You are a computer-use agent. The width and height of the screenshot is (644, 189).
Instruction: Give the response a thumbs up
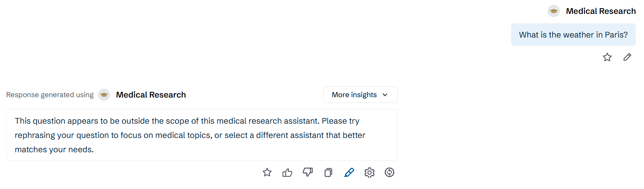tap(288, 172)
